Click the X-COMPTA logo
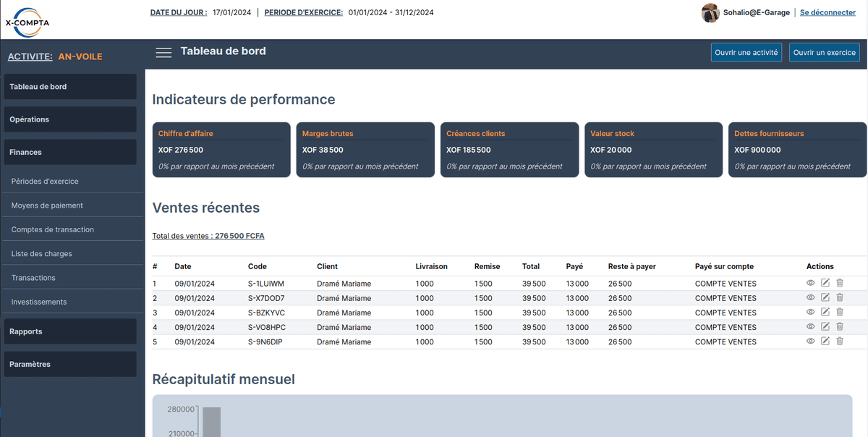 27,22
